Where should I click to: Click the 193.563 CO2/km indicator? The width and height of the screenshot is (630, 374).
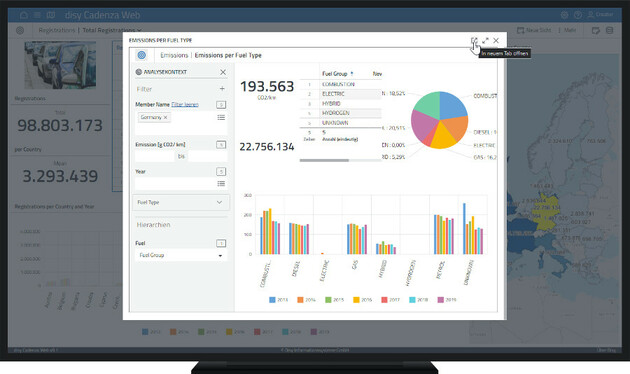pyautogui.click(x=267, y=89)
